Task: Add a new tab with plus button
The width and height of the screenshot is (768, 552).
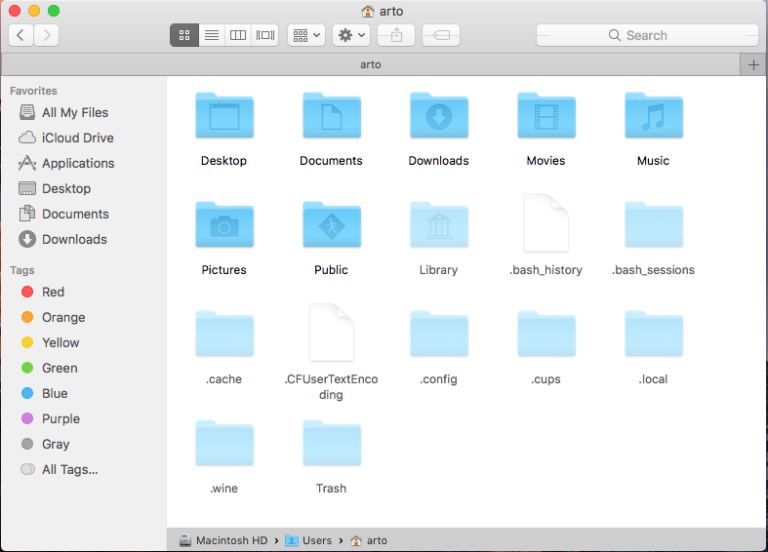Action: (753, 65)
